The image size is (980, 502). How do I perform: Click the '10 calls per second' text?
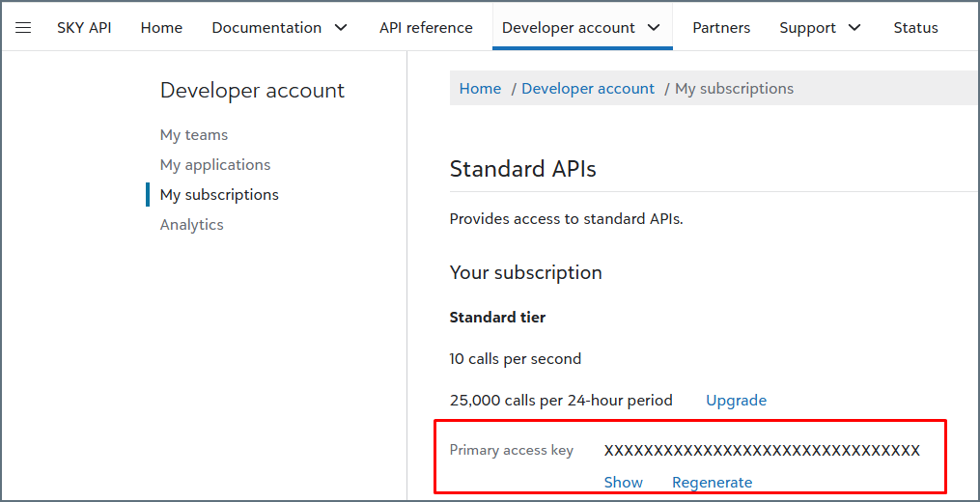tap(516, 359)
